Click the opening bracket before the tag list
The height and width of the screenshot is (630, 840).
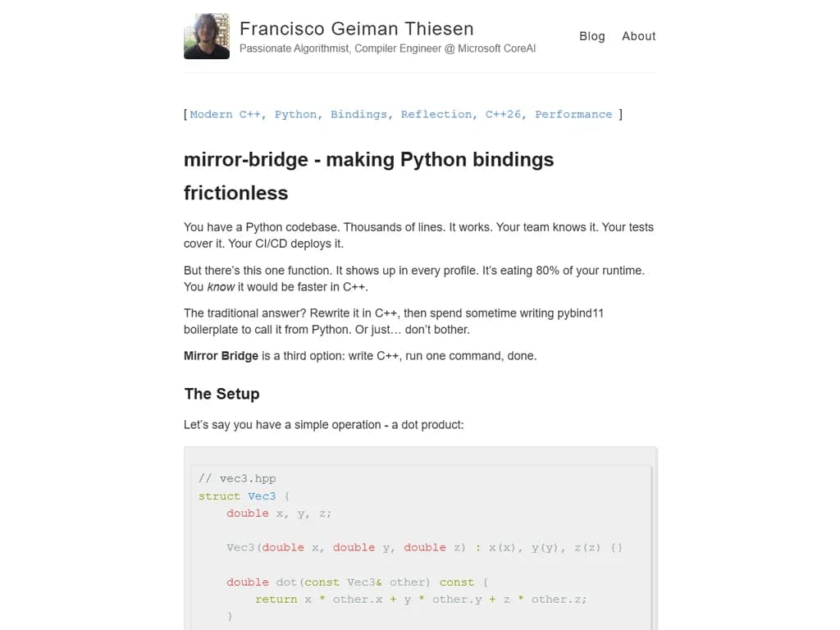tap(185, 114)
